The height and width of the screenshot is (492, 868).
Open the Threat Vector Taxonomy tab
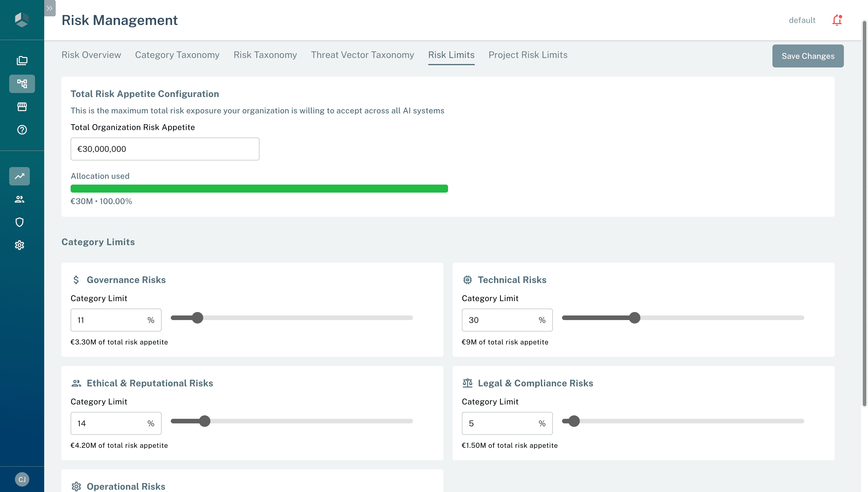coord(362,55)
